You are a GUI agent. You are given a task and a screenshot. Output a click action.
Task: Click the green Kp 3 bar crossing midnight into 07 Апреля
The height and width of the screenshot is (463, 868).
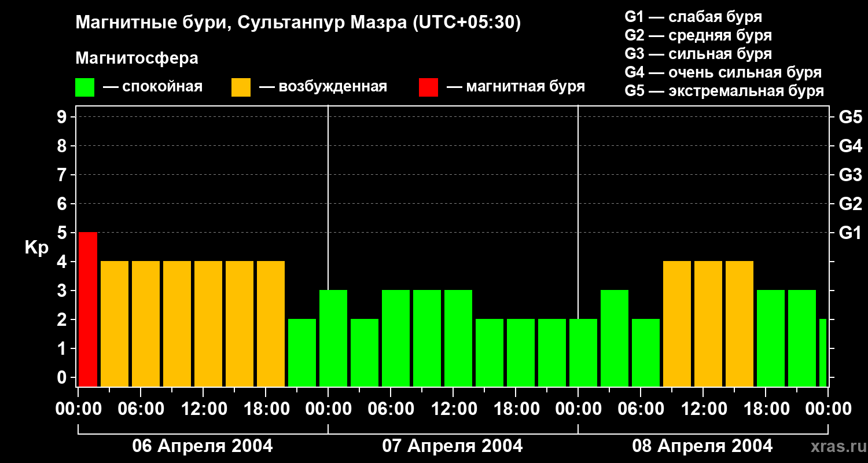point(333,338)
